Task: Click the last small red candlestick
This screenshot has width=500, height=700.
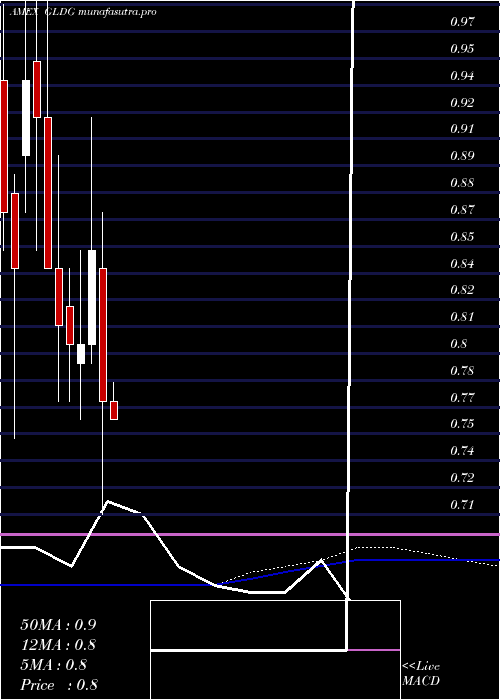Action: pos(114,410)
